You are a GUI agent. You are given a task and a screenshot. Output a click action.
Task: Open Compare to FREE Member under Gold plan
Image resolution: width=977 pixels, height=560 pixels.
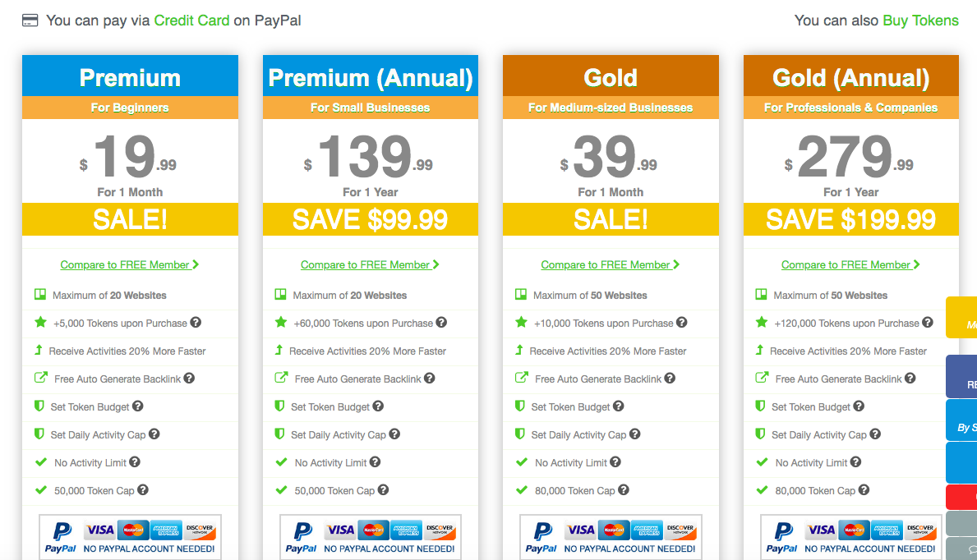(610, 264)
